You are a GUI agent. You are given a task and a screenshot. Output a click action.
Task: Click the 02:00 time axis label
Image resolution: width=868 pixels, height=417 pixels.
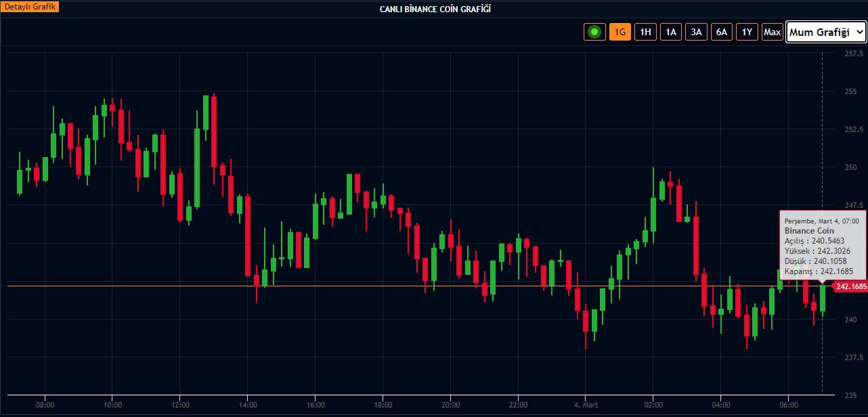[x=653, y=405]
